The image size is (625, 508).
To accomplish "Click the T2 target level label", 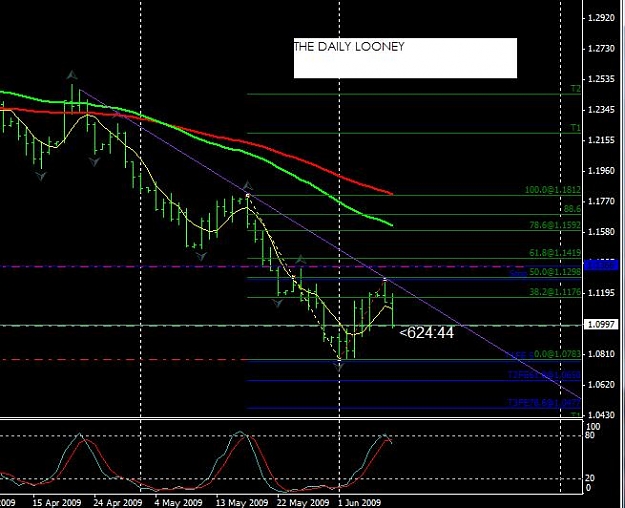I will click(x=575, y=89).
